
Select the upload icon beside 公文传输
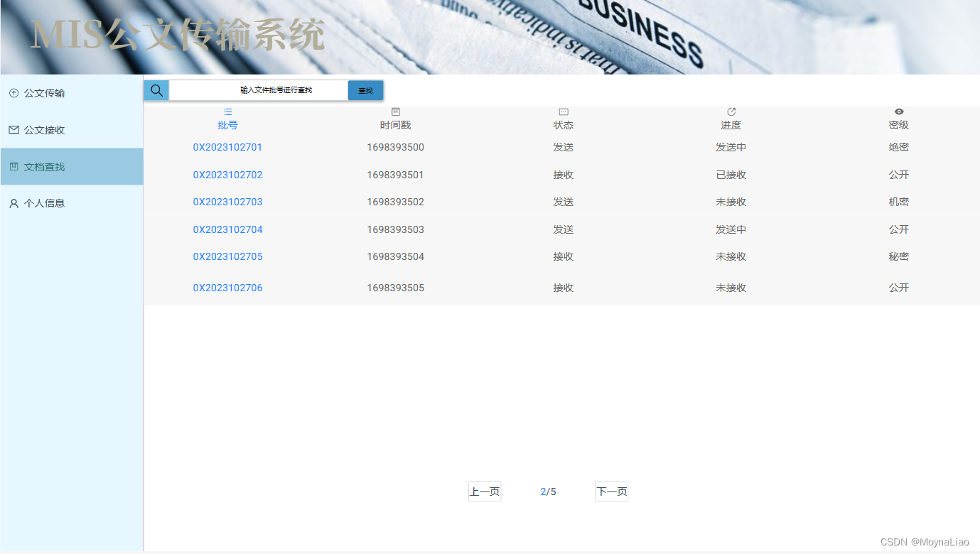coord(13,92)
